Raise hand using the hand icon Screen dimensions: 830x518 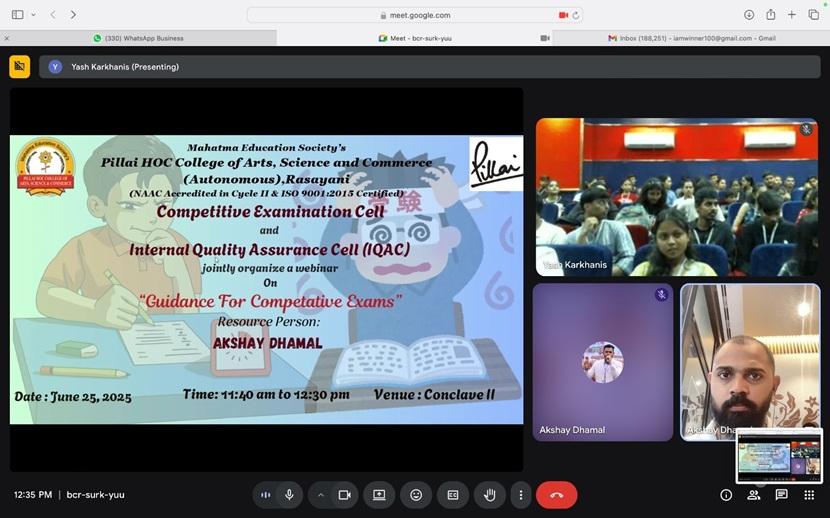[x=489, y=495]
